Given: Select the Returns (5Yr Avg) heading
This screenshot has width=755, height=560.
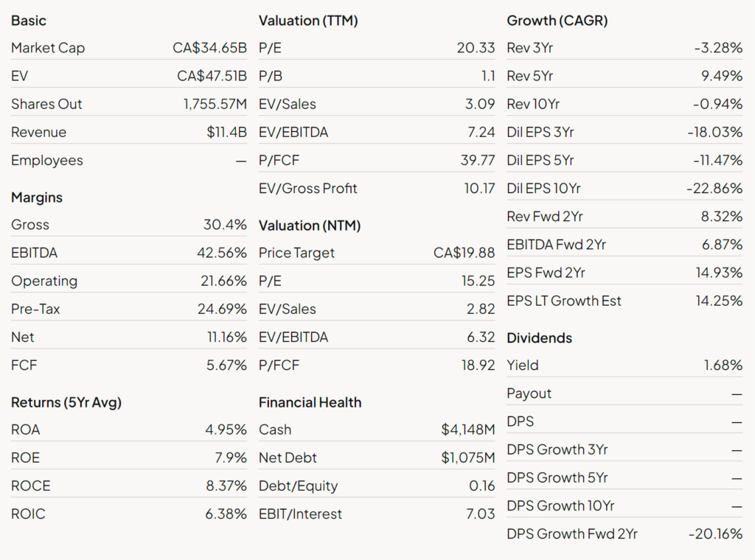Looking at the screenshot, I should [66, 402].
